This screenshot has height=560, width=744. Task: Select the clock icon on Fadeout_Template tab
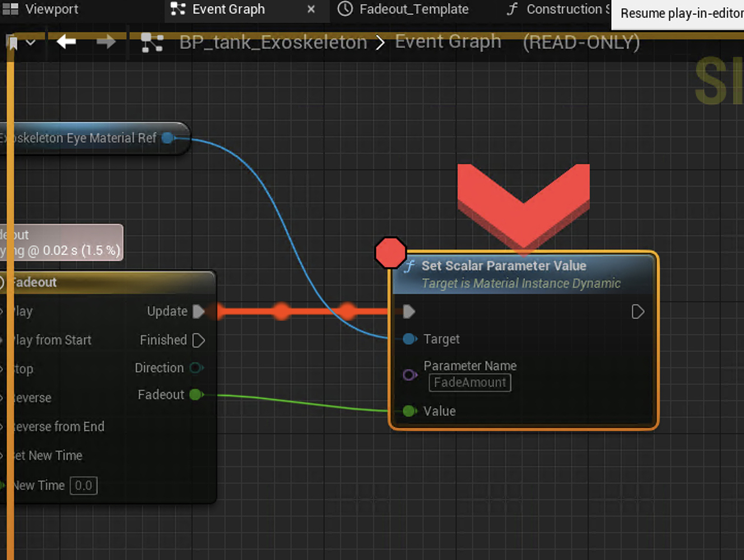pos(345,9)
